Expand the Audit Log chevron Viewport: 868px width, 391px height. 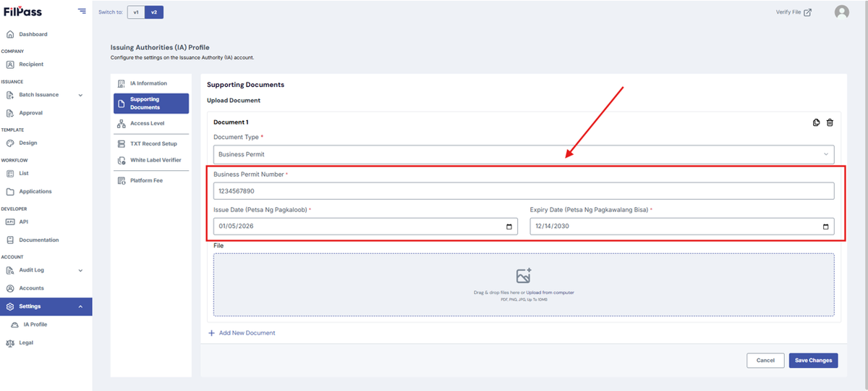[80, 270]
